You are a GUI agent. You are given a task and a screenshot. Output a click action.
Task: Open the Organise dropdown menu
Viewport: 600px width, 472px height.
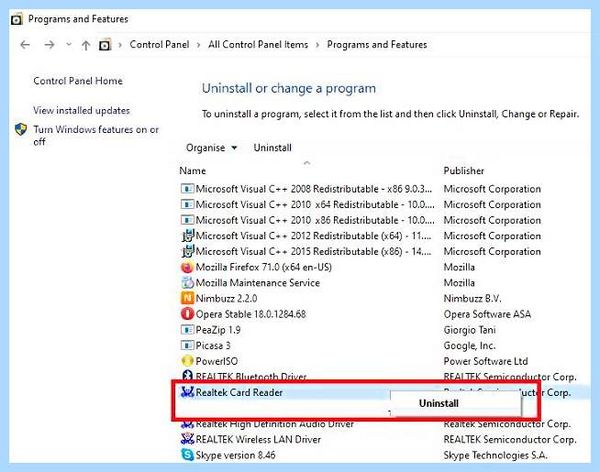[211, 148]
